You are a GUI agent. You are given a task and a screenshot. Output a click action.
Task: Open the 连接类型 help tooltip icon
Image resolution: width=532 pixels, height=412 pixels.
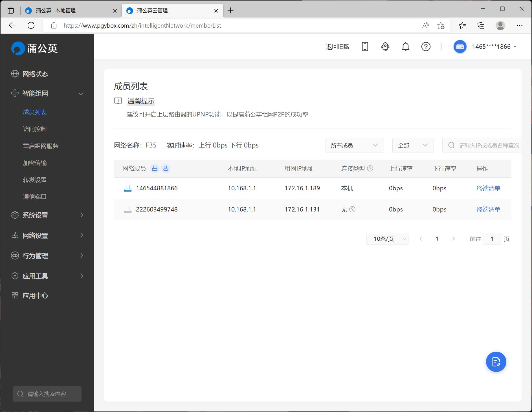coord(370,168)
